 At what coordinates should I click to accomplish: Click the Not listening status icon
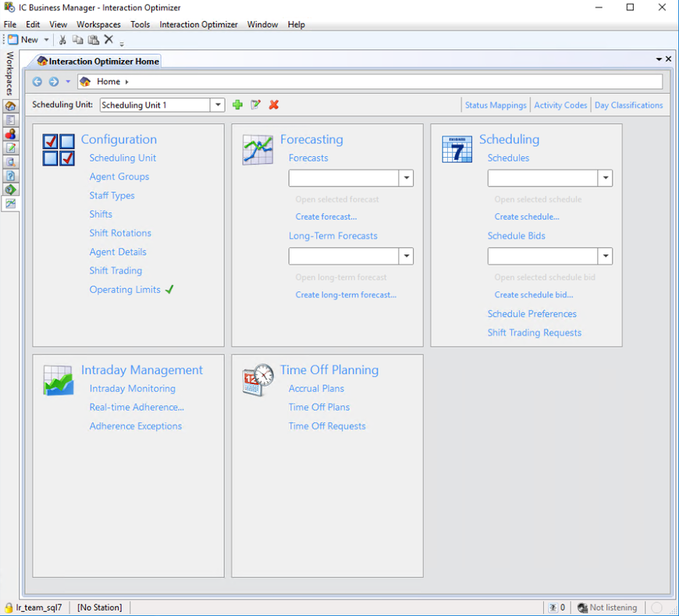(582, 607)
